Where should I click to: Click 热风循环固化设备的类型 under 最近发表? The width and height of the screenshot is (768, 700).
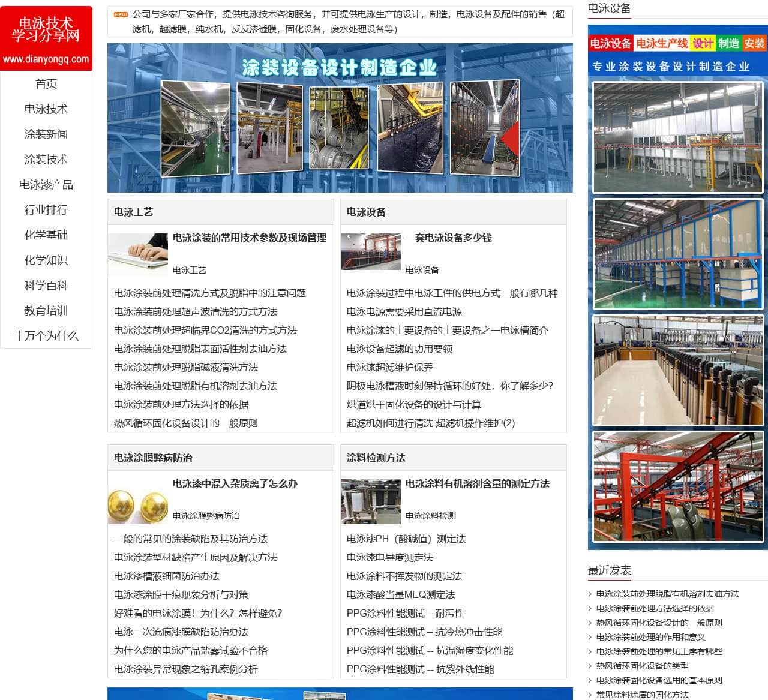642,666
